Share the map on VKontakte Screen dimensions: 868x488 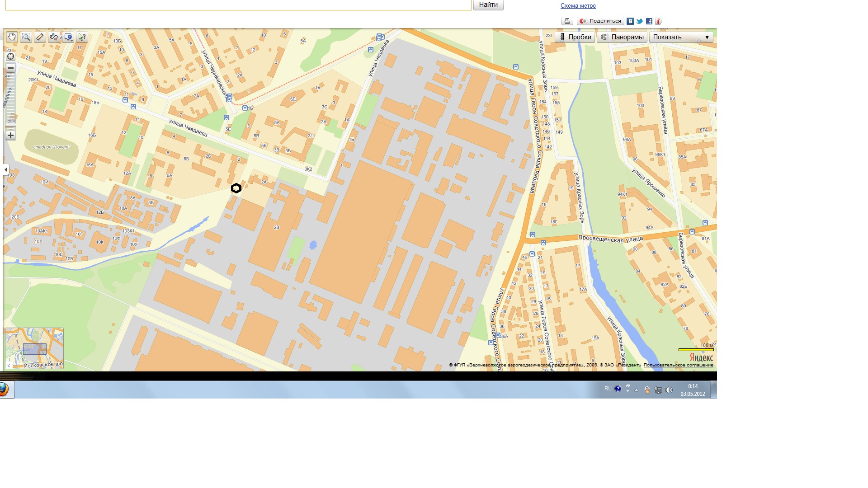[x=630, y=21]
